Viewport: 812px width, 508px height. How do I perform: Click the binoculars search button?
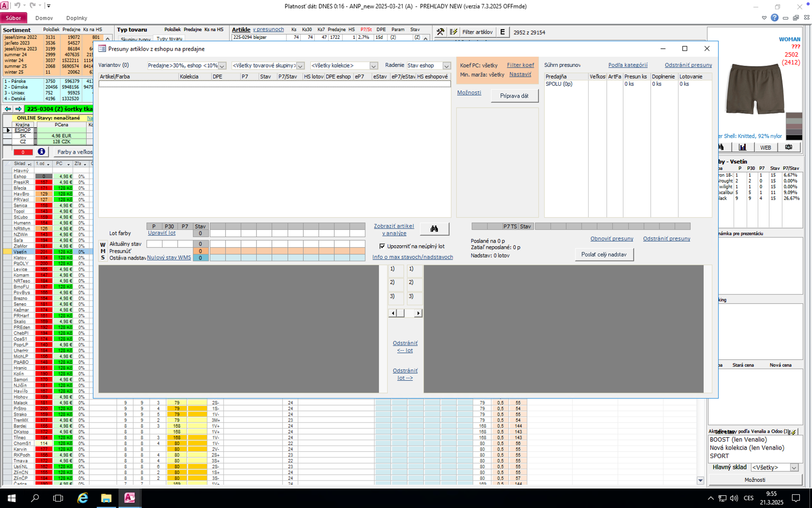[434, 229]
